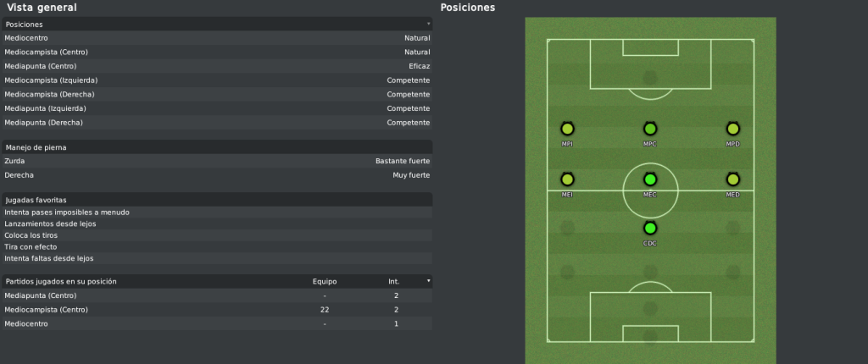This screenshot has width=868, height=364.
Task: Click the Zurda Bastante fuerte row
Action: click(217, 161)
